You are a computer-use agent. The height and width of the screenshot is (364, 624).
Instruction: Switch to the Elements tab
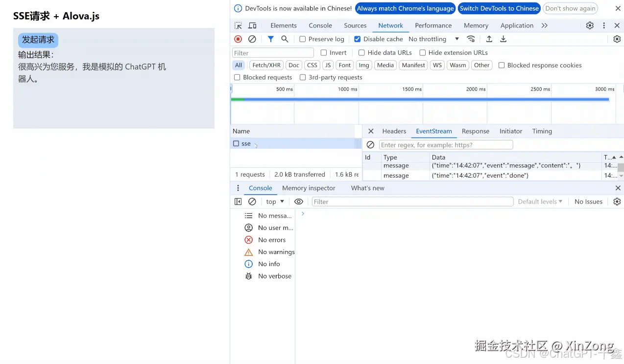point(284,25)
